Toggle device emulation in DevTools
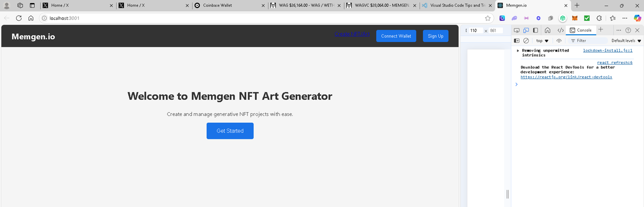The height and width of the screenshot is (207, 644). 526,30
